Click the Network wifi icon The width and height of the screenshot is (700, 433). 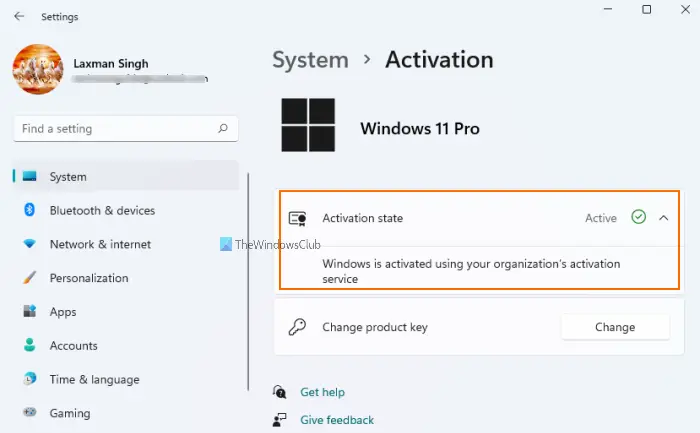[x=29, y=244]
